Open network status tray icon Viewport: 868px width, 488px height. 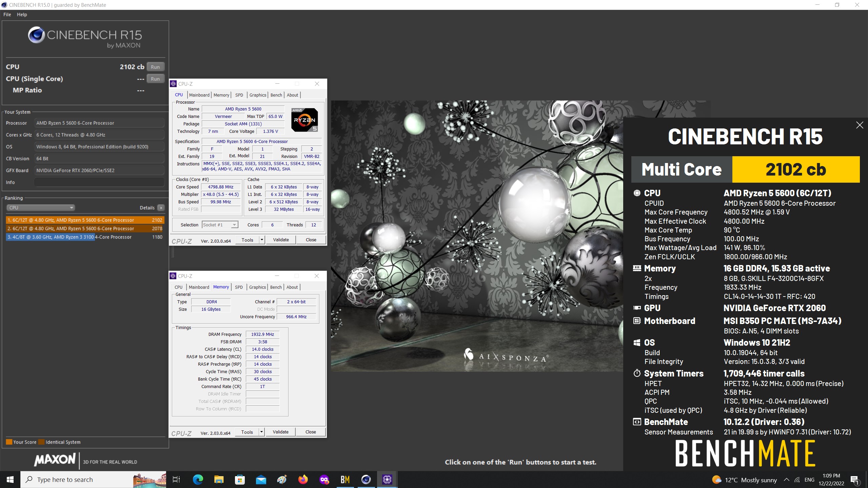(x=797, y=480)
